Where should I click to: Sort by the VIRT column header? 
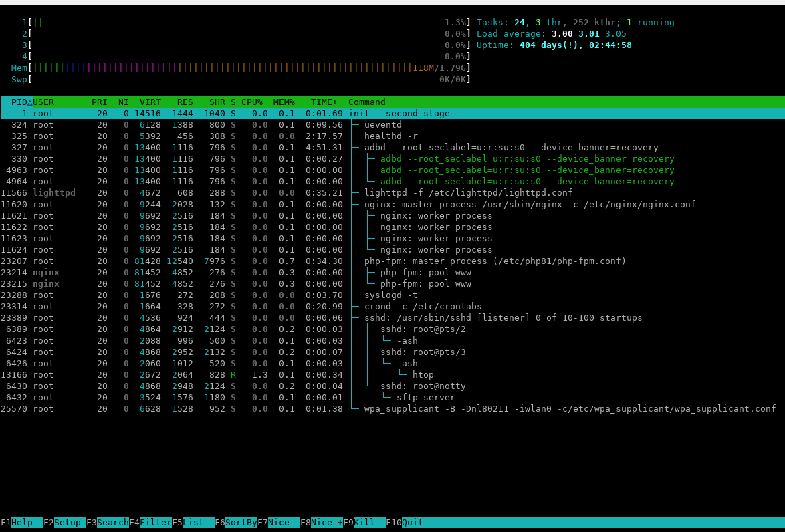pos(150,102)
